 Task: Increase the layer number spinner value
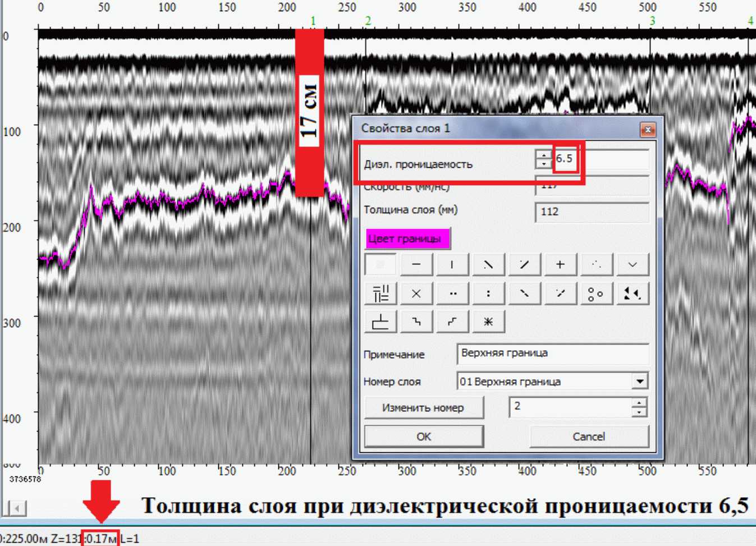click(x=639, y=402)
